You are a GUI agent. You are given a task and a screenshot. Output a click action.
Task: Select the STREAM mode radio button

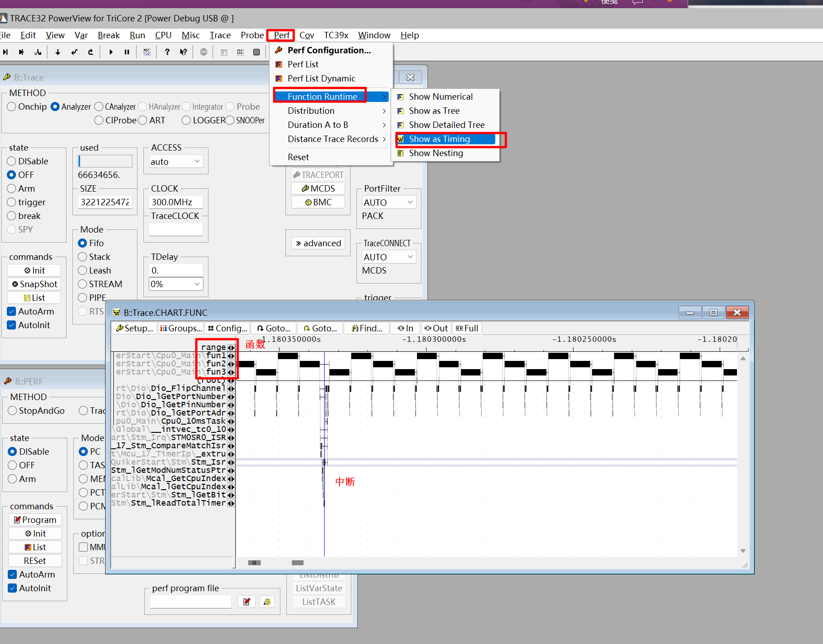(x=82, y=284)
